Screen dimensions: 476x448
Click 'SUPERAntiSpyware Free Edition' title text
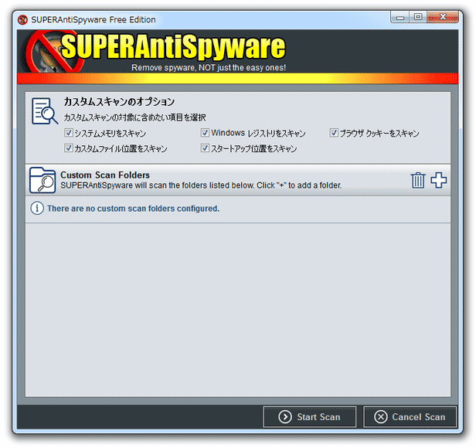click(93, 20)
